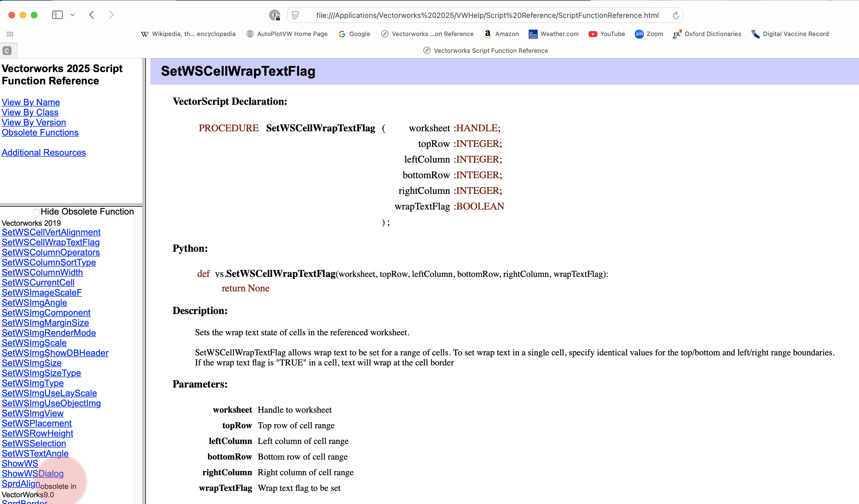Open the Zoom bookmark

click(x=649, y=34)
